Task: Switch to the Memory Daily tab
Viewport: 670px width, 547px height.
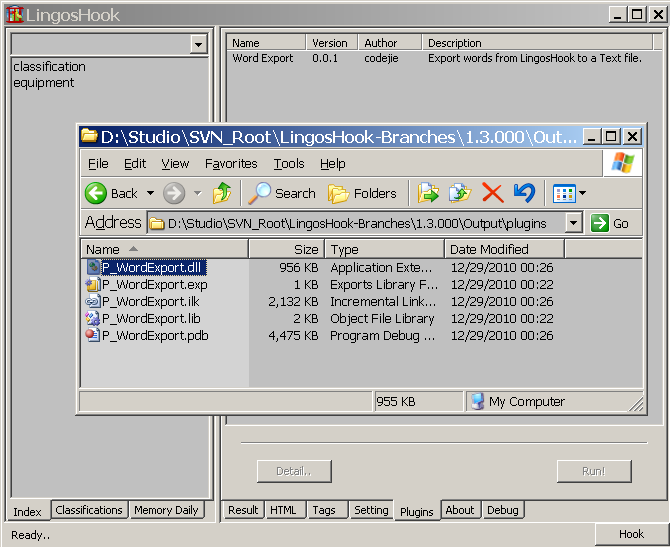Action: [x=166, y=510]
